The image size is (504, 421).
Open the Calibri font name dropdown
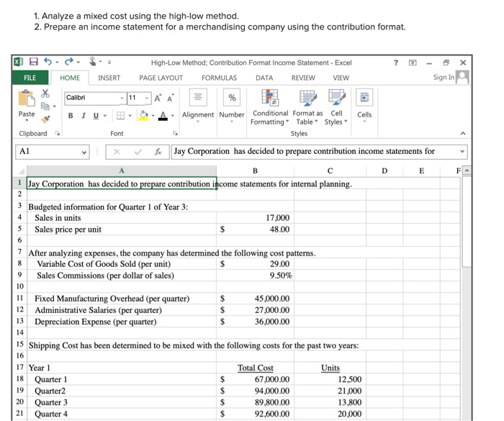coord(122,98)
